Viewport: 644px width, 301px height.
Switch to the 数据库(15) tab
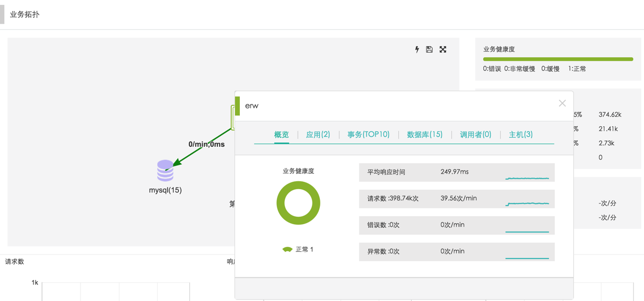pyautogui.click(x=424, y=135)
